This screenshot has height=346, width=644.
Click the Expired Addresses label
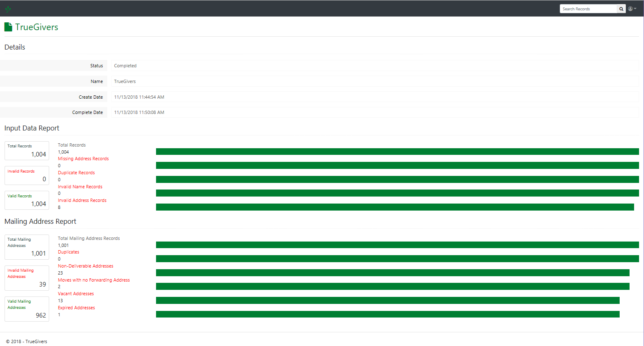[x=76, y=308]
